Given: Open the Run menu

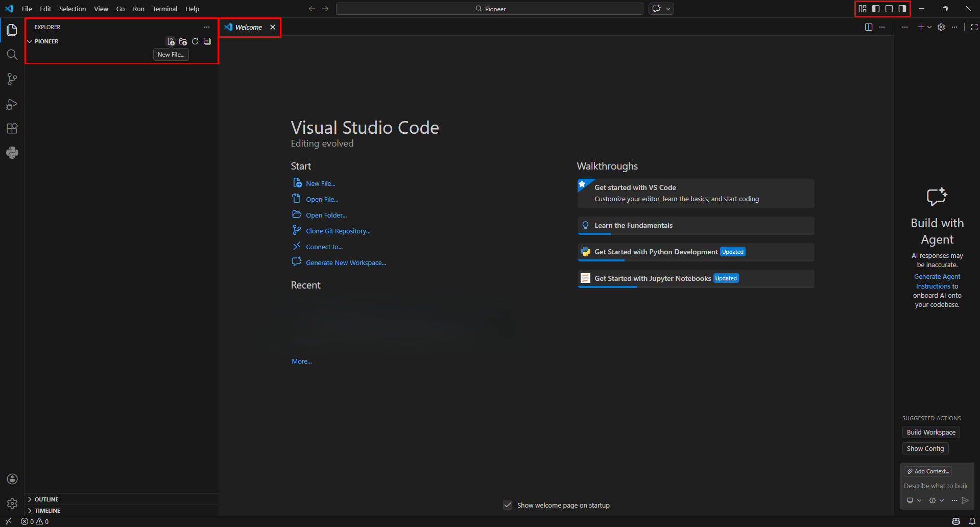Looking at the screenshot, I should [x=138, y=9].
